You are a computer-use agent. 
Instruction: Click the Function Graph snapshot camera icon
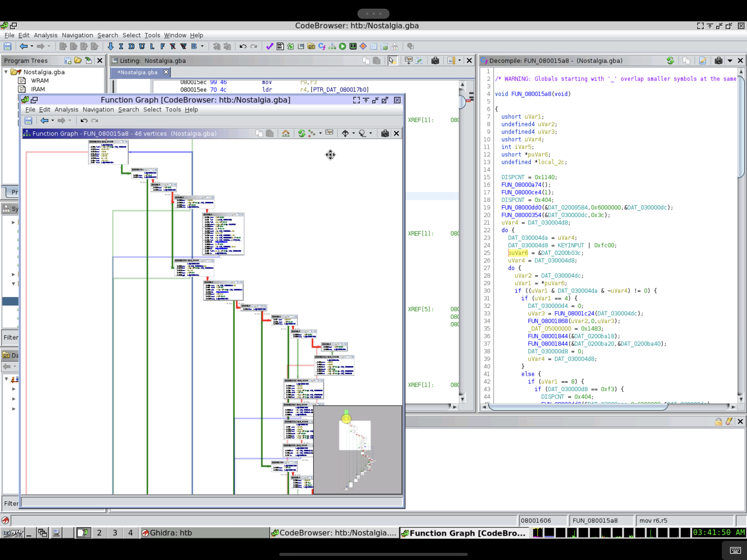(385, 133)
